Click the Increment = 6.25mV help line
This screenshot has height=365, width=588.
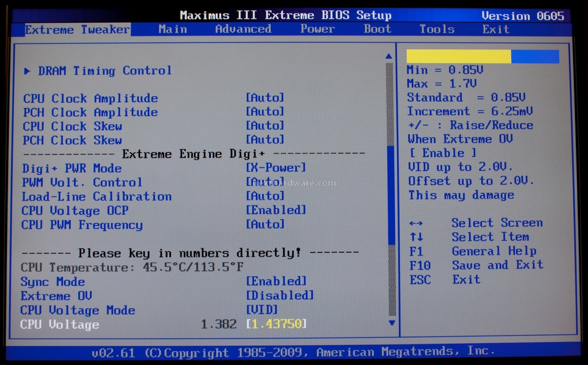point(470,111)
